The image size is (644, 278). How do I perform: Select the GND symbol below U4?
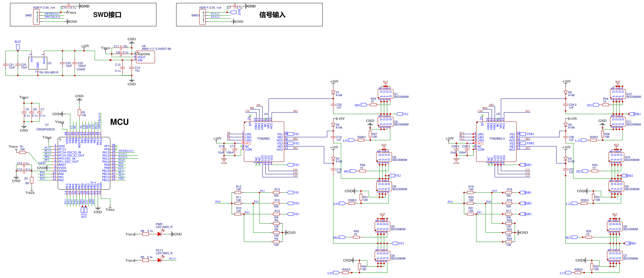pyautogui.click(x=224, y=160)
